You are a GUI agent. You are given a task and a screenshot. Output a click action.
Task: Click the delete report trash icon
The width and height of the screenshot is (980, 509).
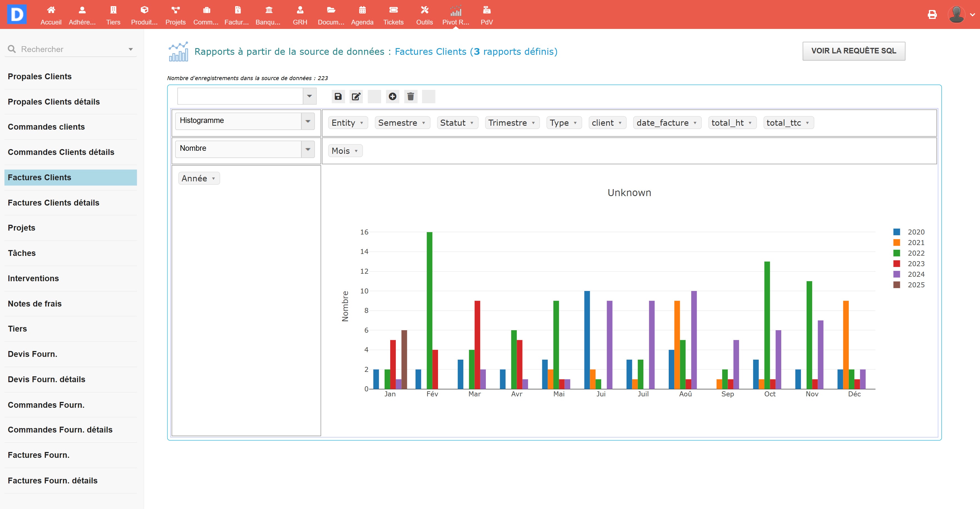click(411, 96)
